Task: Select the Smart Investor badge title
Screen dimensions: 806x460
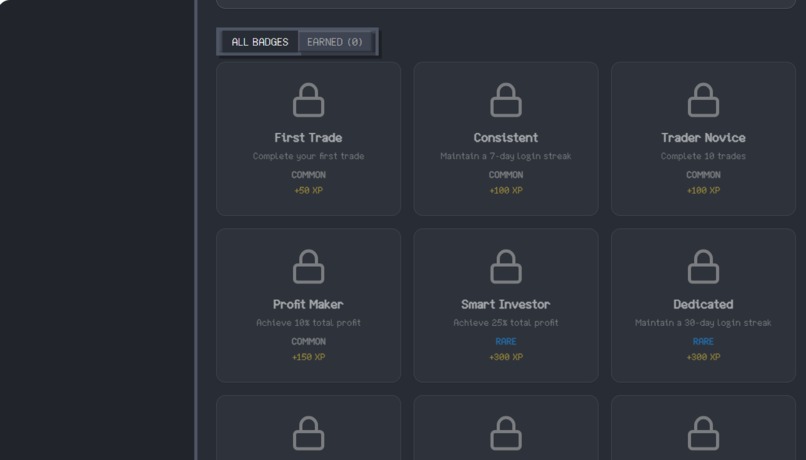Action: point(506,304)
